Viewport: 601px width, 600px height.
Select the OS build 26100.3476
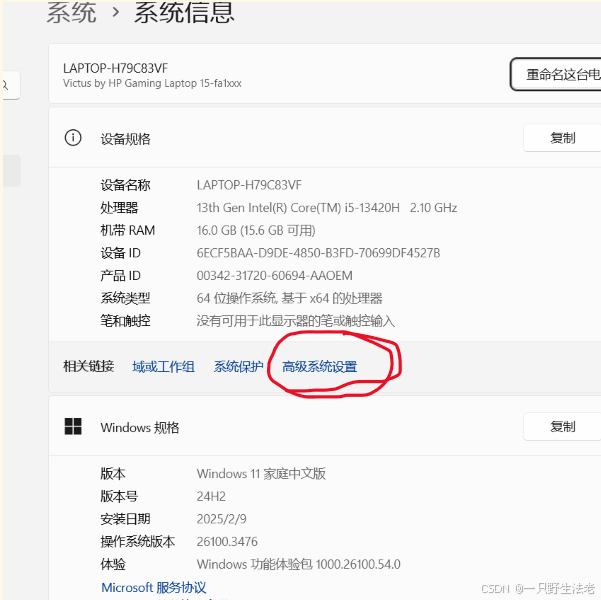tap(227, 542)
